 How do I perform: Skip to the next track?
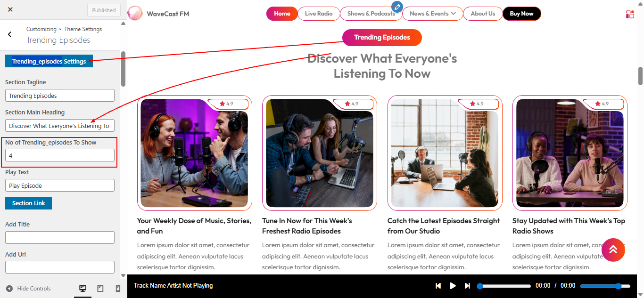467,286
